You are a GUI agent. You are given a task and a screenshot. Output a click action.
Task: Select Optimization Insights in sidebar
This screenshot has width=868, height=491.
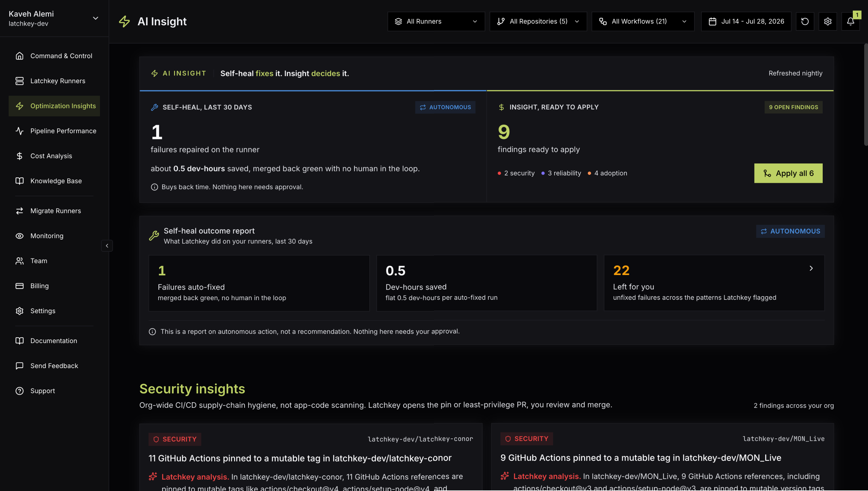pos(54,106)
